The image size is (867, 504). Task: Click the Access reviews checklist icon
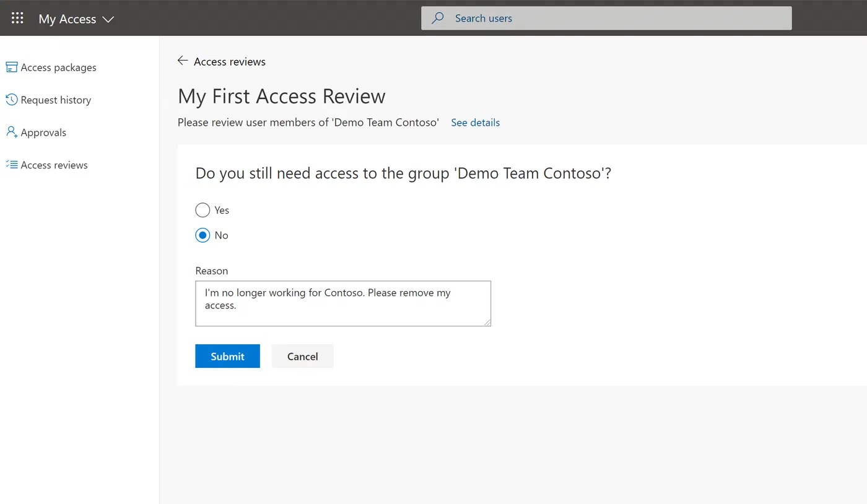point(11,165)
